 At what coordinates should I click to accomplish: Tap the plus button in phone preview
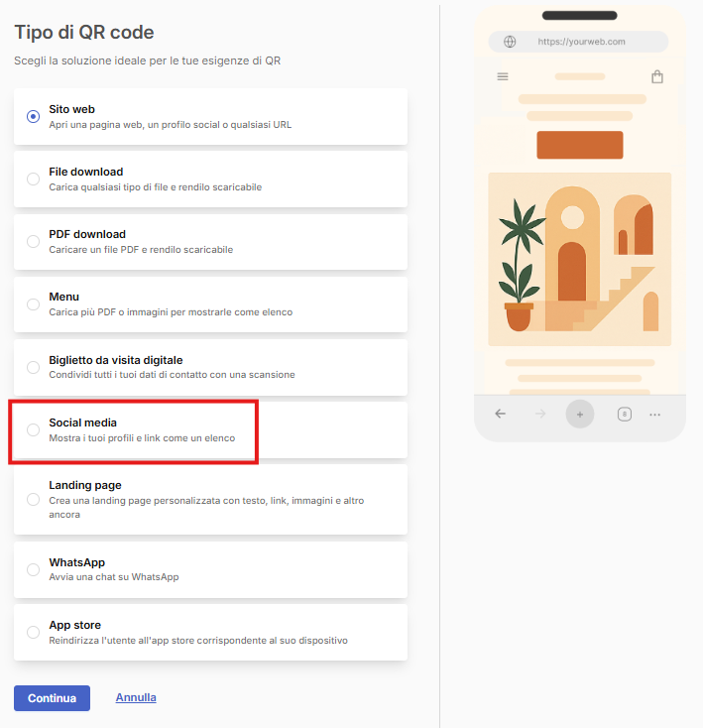580,415
